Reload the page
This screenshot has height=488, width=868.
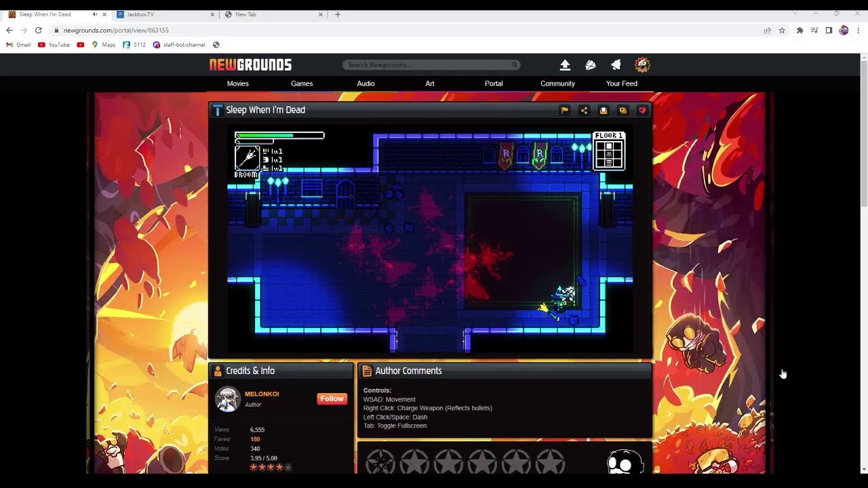(x=39, y=30)
